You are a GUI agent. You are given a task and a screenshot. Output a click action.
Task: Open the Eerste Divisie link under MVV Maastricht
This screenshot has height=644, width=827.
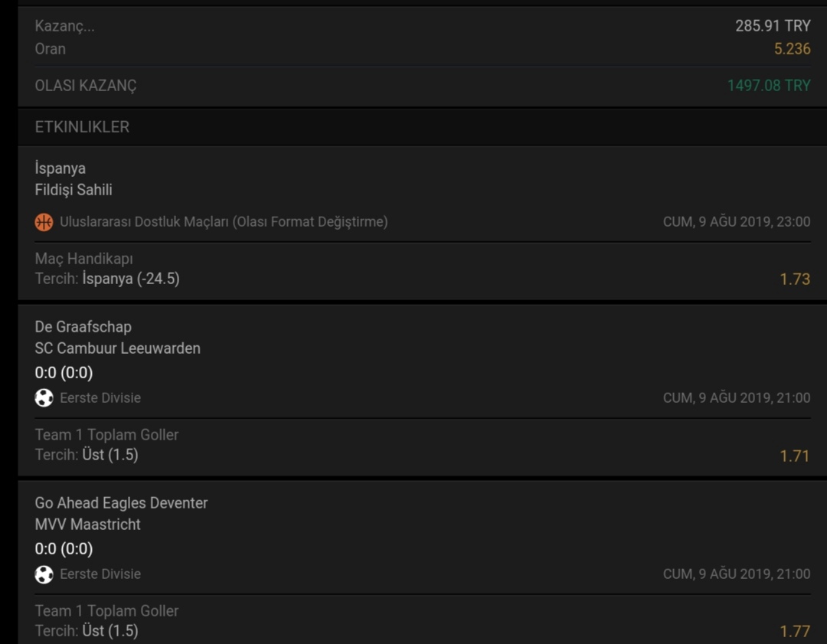coord(100,574)
